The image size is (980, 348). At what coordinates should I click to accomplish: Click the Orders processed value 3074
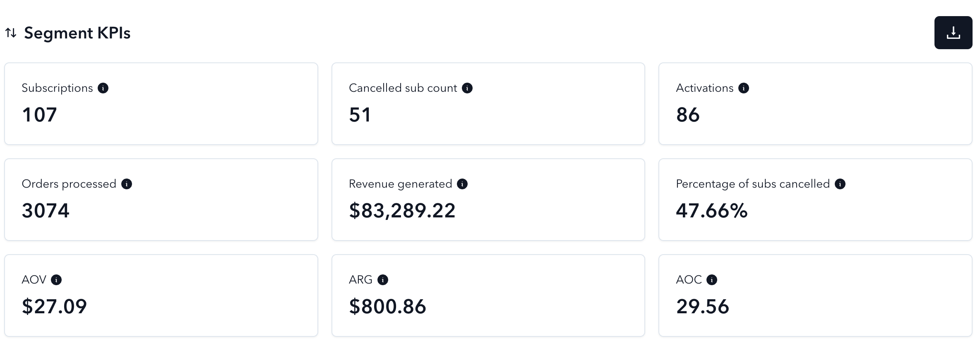click(46, 210)
